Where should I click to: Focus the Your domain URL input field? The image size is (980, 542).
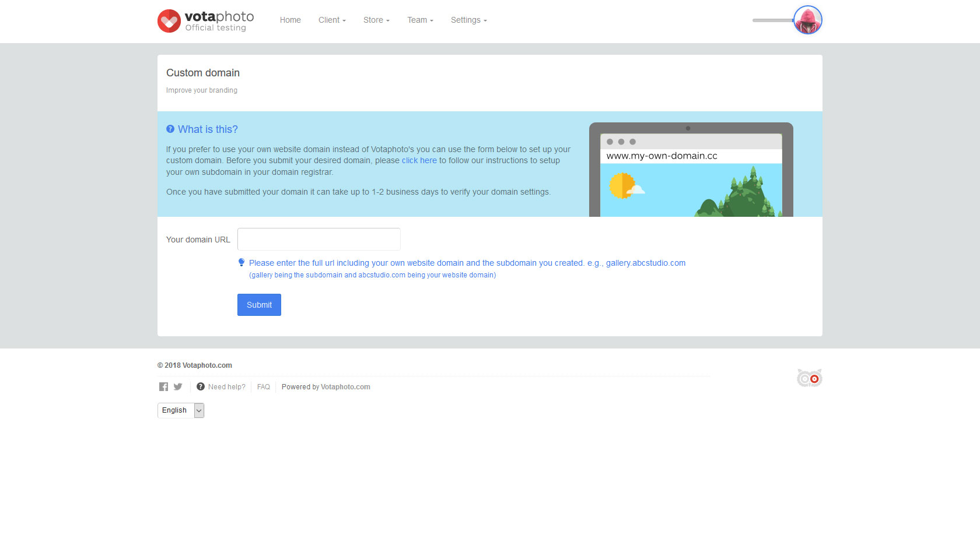[319, 239]
